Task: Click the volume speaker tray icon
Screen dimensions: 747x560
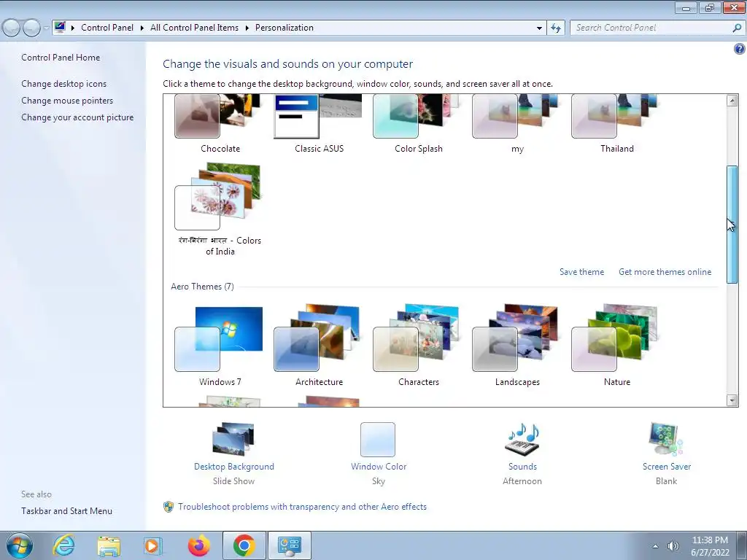Action: coord(673,546)
